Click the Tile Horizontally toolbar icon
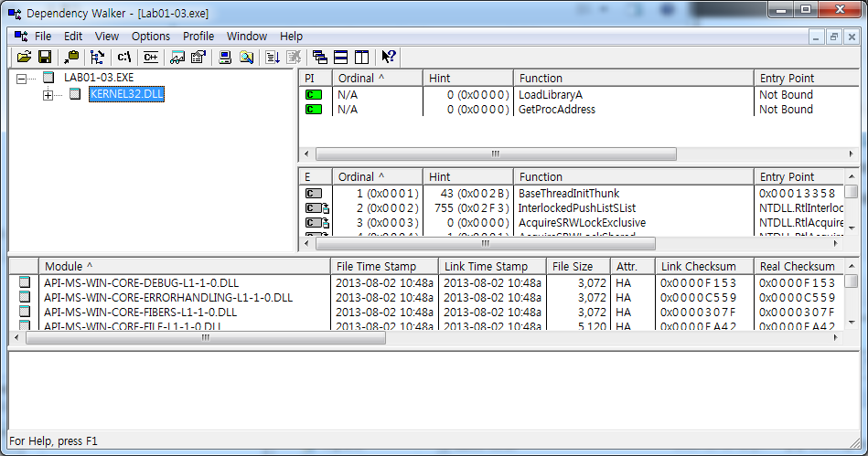Screen dimensions: 868x456 [x=340, y=57]
